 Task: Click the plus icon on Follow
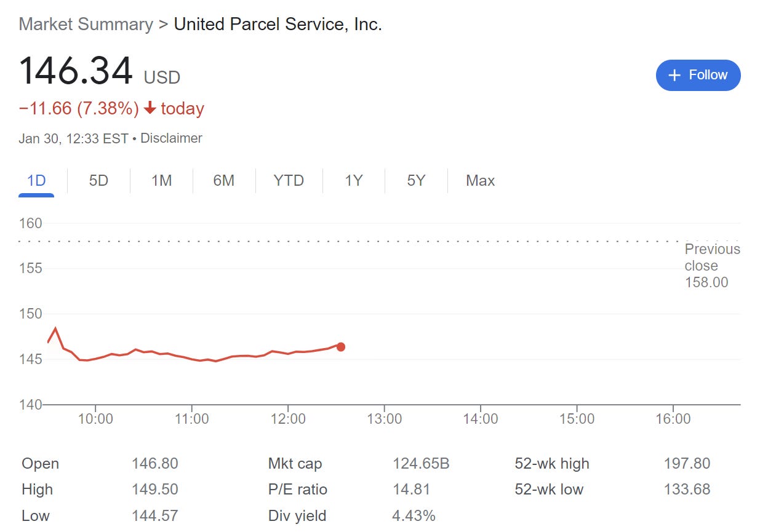674,75
